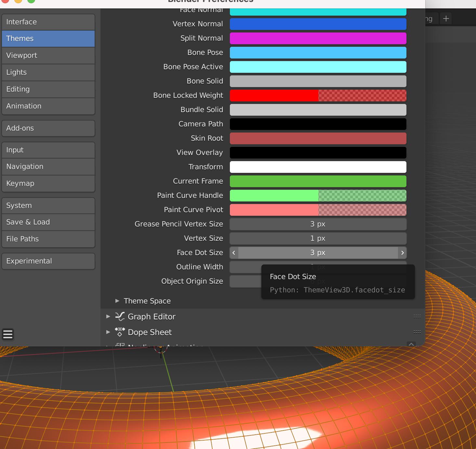Click the Graph Editor curve icon
This screenshot has height=449, width=476.
(x=120, y=316)
